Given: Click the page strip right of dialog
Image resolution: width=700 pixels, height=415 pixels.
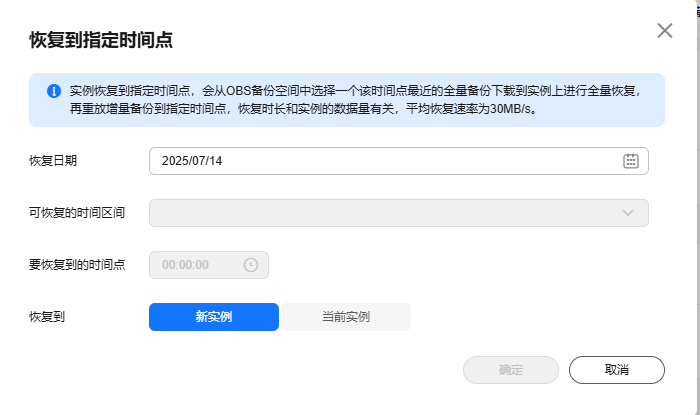Looking at the screenshot, I should tap(698, 208).
